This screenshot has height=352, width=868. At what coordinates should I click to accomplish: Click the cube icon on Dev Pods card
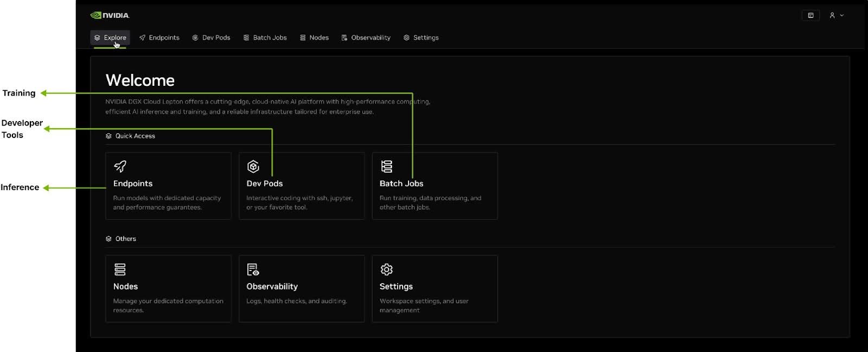[x=253, y=166]
